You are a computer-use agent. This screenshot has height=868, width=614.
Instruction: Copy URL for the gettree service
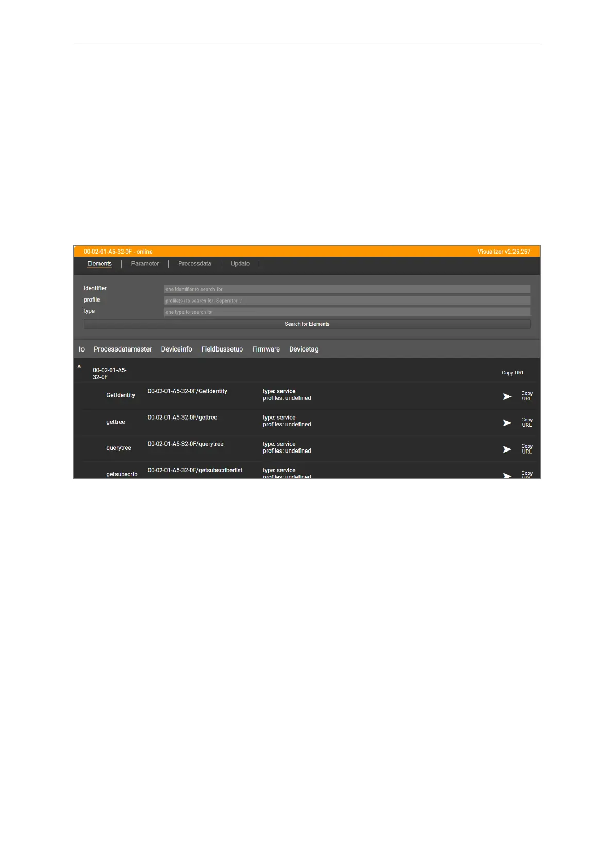(x=526, y=423)
